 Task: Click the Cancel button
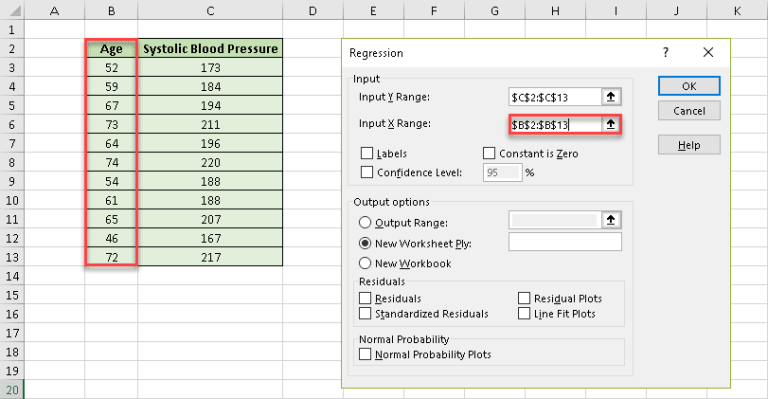pyautogui.click(x=689, y=111)
